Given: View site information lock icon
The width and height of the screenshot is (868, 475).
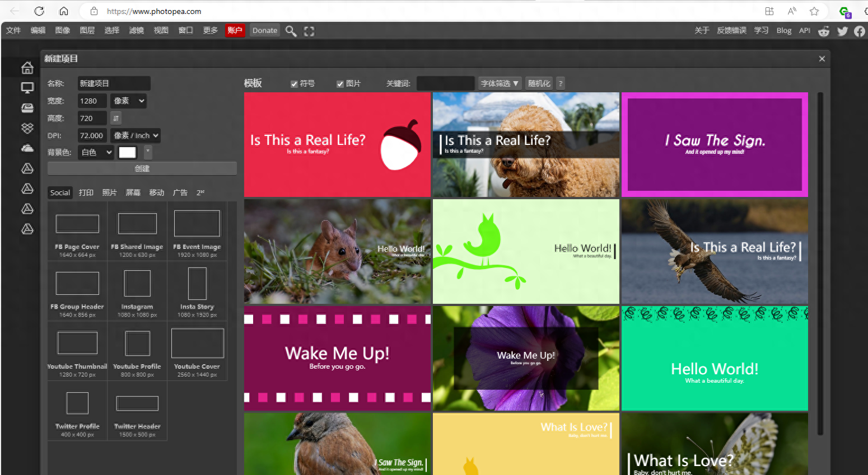Looking at the screenshot, I should (x=94, y=11).
